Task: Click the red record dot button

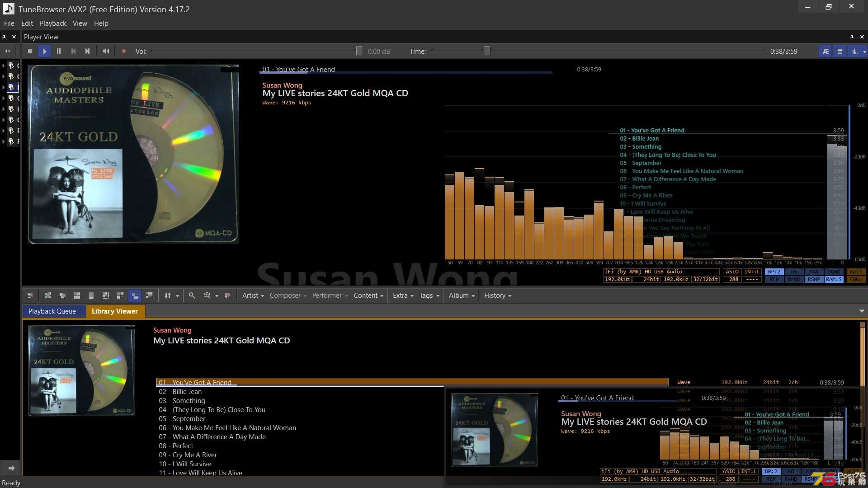Action: click(124, 52)
